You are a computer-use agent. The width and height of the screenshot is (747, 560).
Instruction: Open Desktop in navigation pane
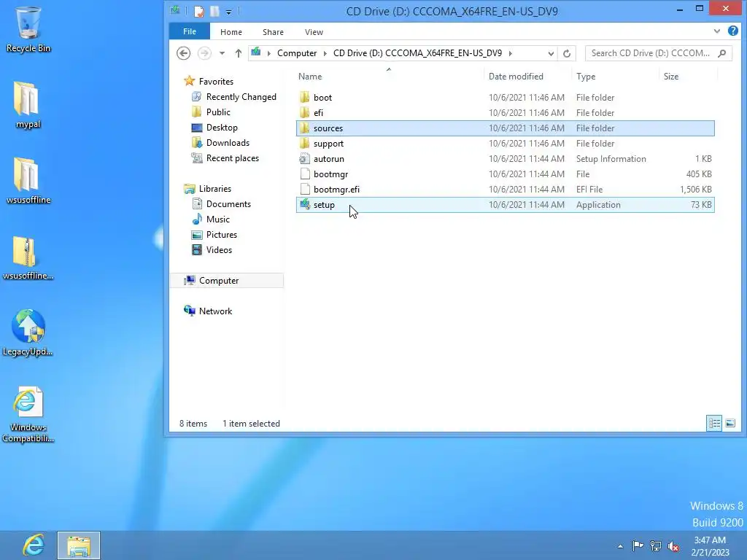[x=222, y=127]
